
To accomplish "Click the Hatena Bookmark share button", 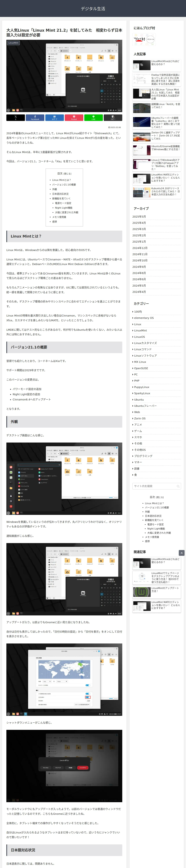I will click(x=54, y=118).
